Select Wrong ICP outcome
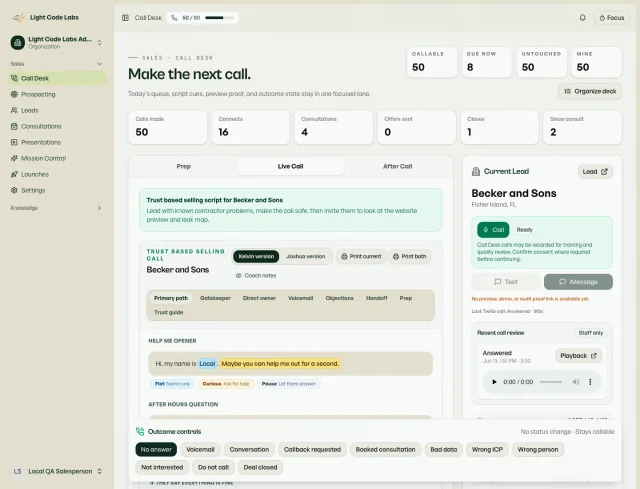 click(x=487, y=449)
